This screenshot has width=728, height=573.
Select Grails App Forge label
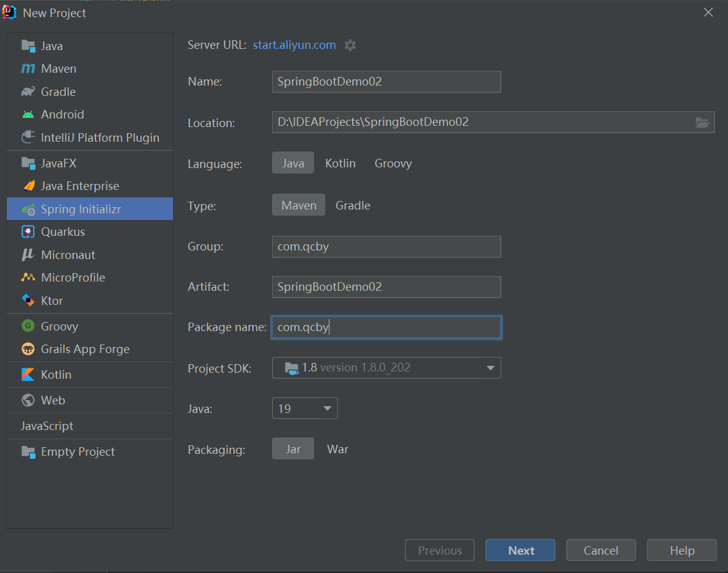click(x=86, y=349)
